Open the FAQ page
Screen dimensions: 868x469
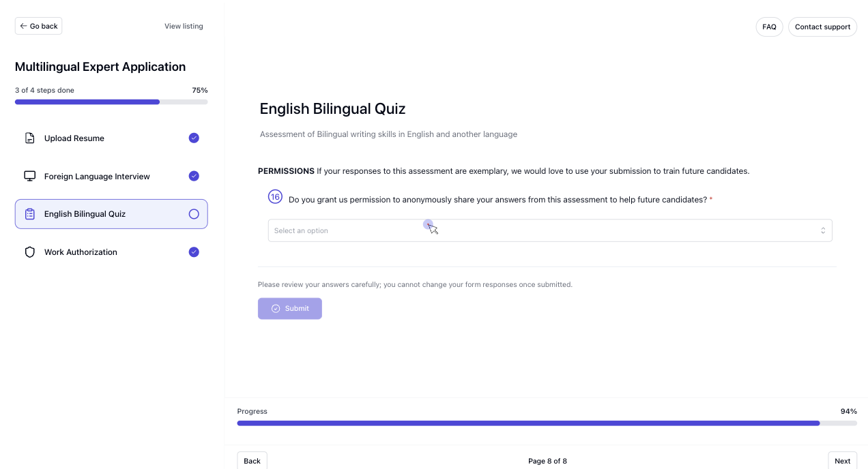[x=769, y=27]
